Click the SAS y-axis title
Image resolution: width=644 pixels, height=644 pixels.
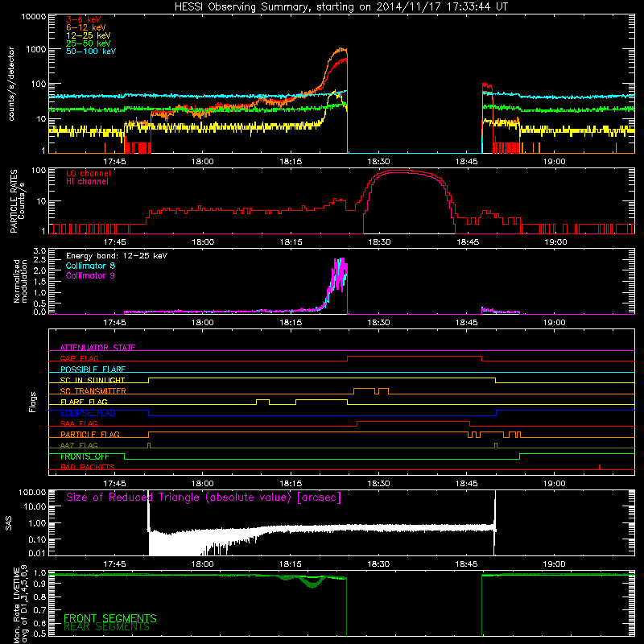pyautogui.click(x=8, y=524)
